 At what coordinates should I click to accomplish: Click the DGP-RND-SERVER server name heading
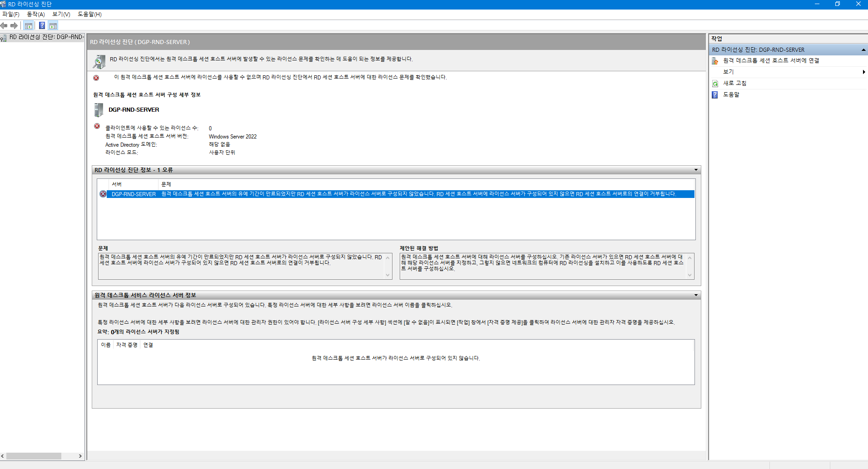(134, 110)
